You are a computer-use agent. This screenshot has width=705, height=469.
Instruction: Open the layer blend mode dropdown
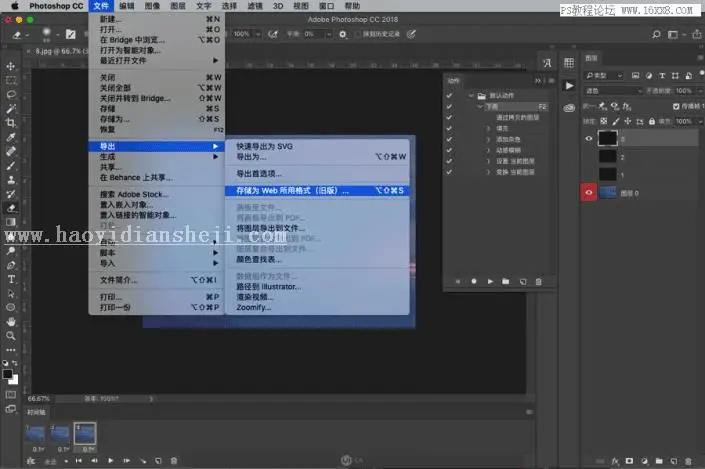(613, 91)
